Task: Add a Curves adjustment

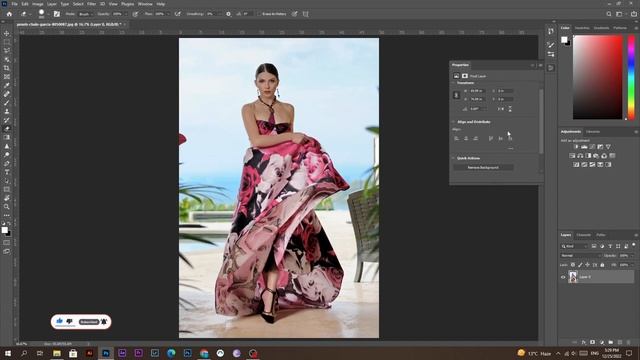Action: [592, 147]
